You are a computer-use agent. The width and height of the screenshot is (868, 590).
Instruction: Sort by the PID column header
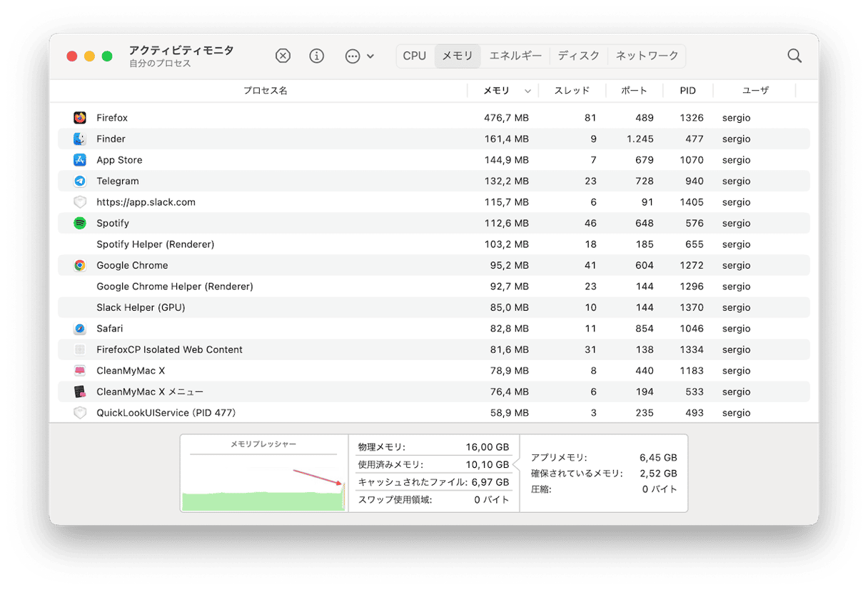coord(688,91)
